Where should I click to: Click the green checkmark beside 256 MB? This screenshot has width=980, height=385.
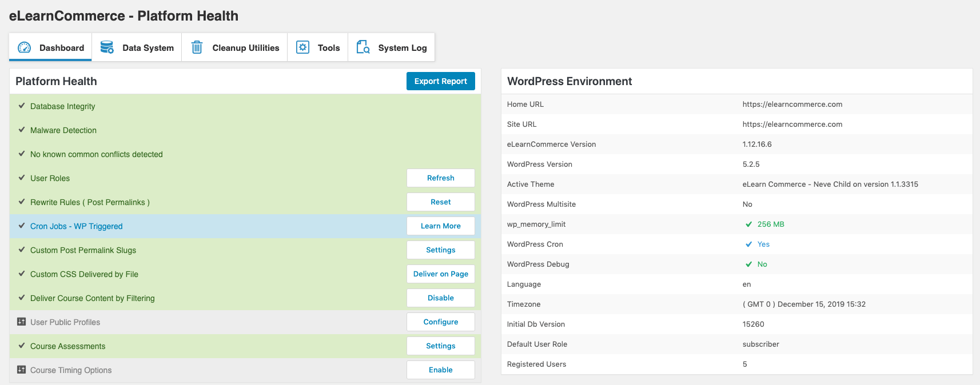[x=748, y=224]
